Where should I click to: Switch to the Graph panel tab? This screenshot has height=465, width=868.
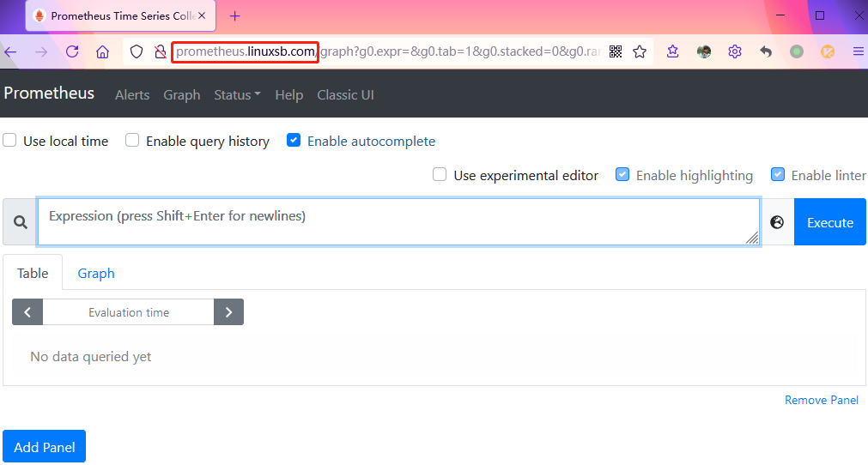(x=96, y=273)
